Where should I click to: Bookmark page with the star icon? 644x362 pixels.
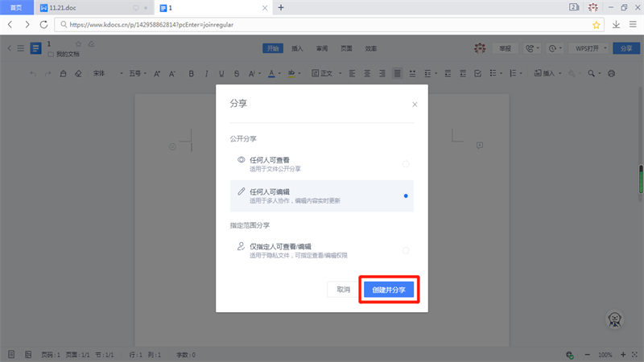[x=597, y=25]
